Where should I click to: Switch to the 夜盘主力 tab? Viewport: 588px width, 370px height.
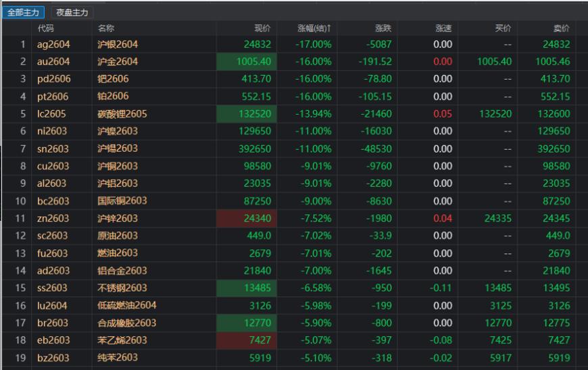click(x=72, y=13)
